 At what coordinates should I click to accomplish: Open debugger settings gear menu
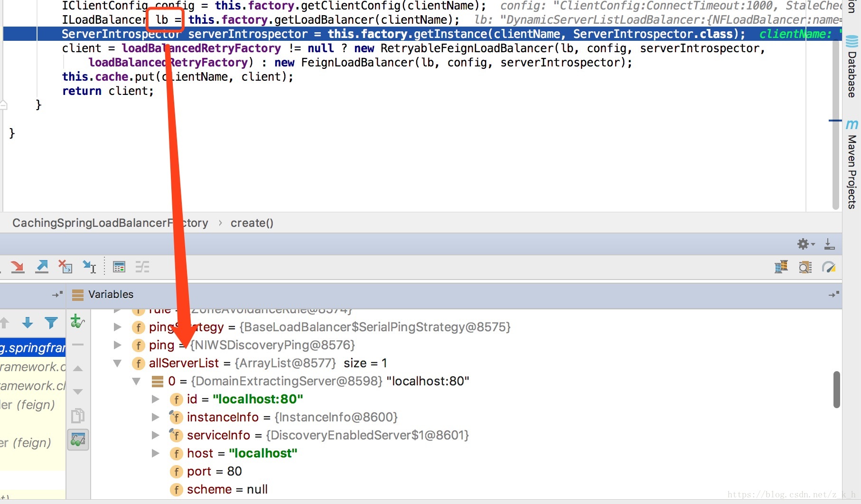[x=805, y=244]
